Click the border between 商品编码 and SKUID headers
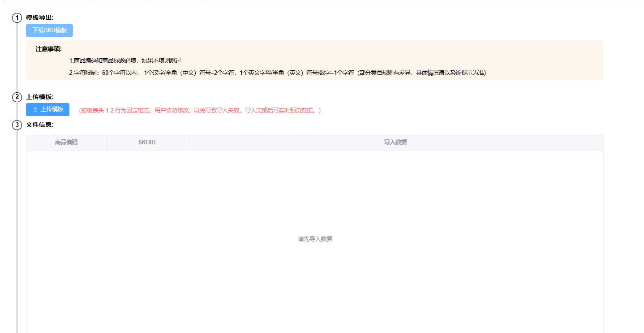The height and width of the screenshot is (333, 644). 107,143
